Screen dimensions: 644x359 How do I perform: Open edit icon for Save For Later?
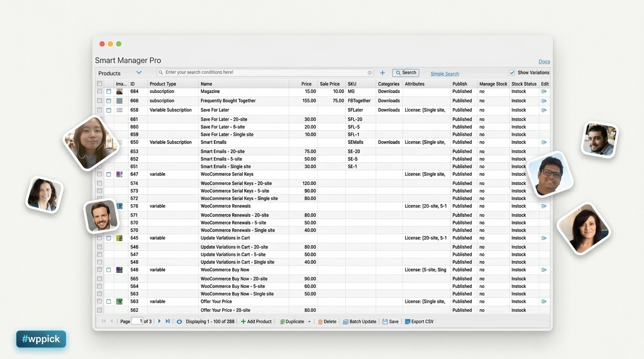click(x=544, y=110)
